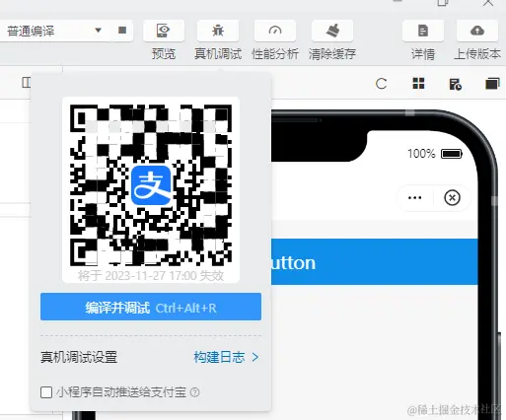Open the 详情 document icon
This screenshot has width=506, height=420.
[x=423, y=31]
